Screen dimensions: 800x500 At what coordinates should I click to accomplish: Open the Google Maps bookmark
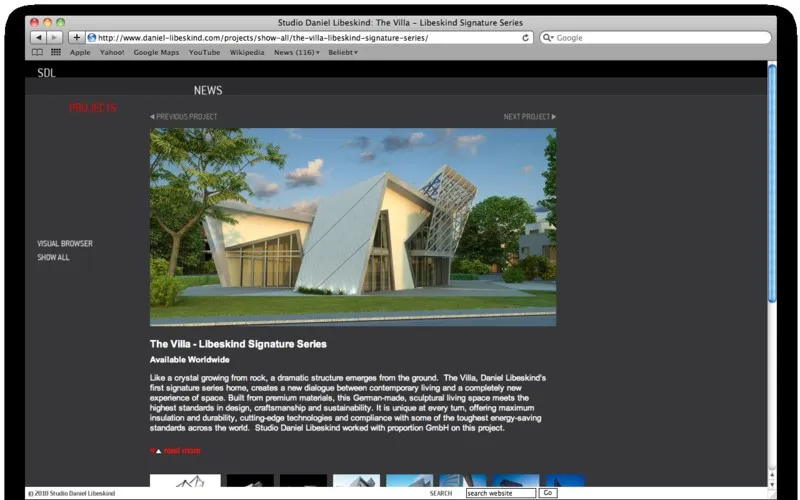point(156,52)
